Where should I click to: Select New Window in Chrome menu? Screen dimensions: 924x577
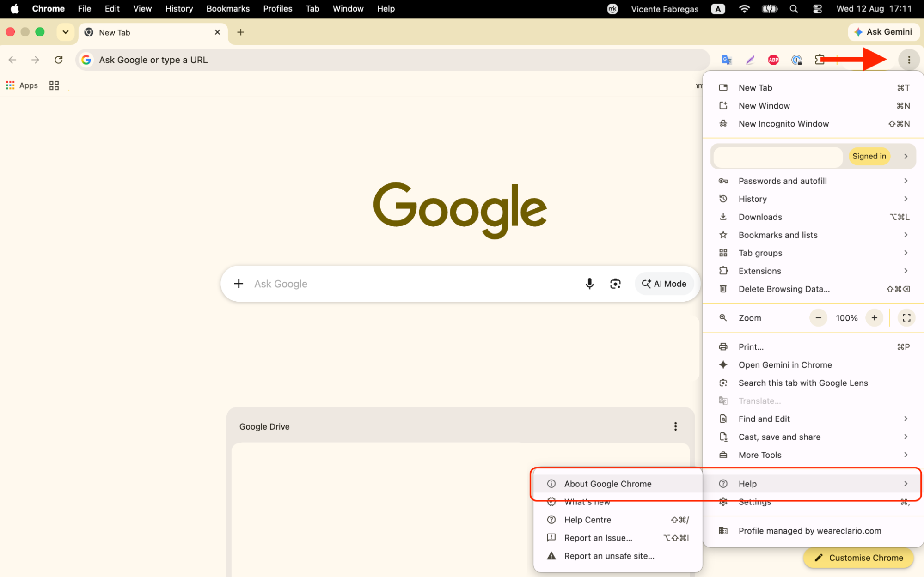click(x=813, y=106)
